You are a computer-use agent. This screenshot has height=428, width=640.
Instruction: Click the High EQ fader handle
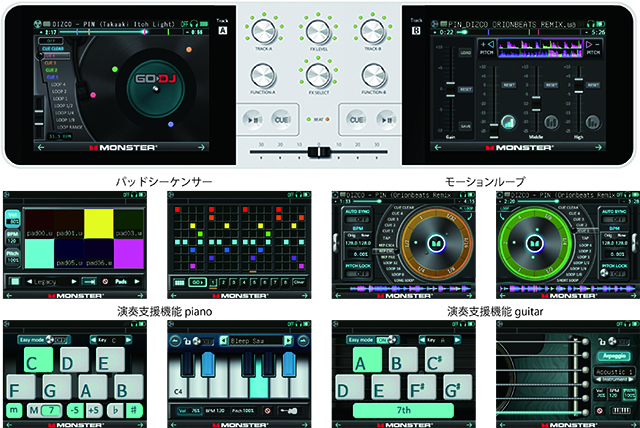[x=579, y=86]
